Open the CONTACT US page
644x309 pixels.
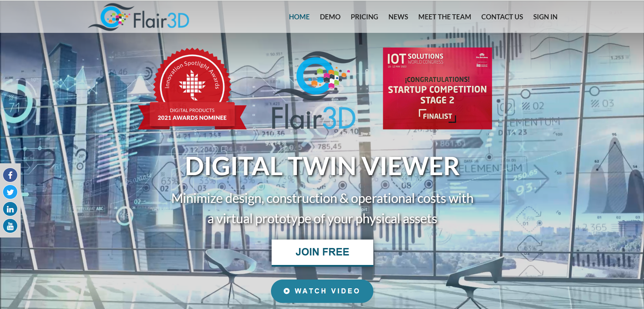point(502,17)
